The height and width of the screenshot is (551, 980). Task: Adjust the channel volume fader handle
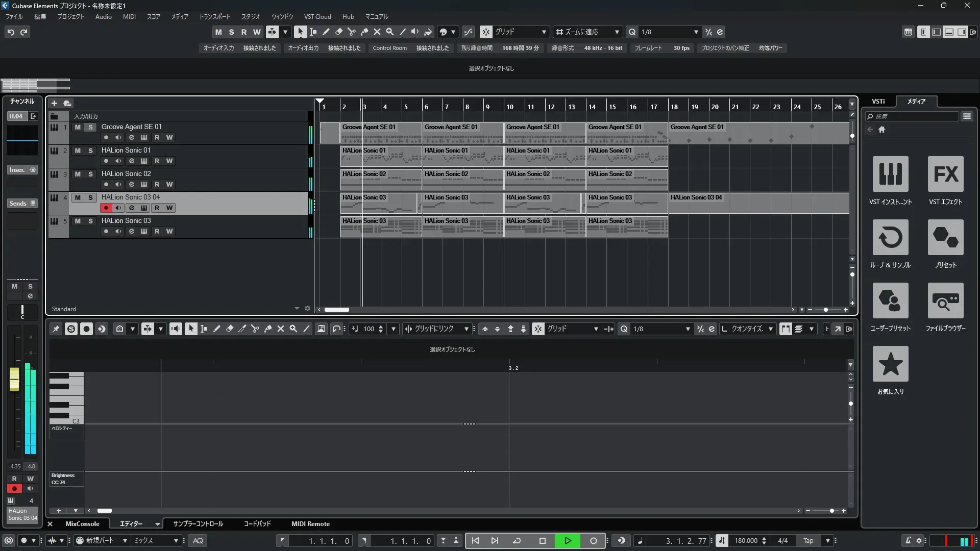tap(14, 380)
